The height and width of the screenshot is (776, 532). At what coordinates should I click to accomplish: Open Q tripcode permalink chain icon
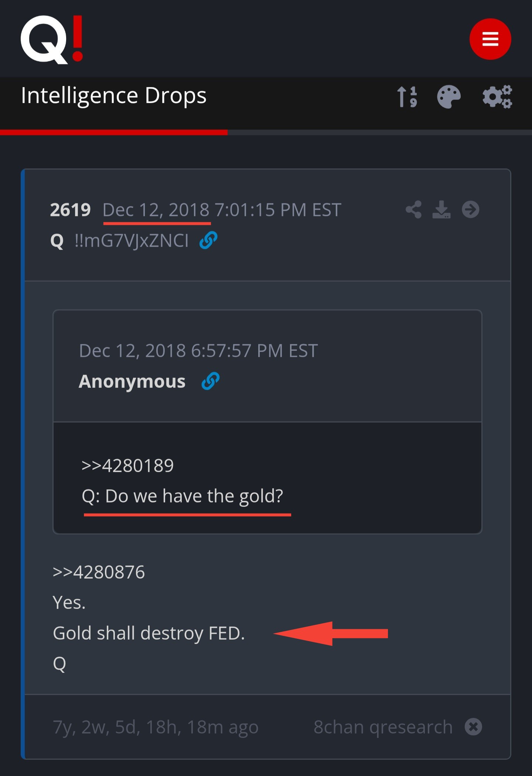(208, 240)
